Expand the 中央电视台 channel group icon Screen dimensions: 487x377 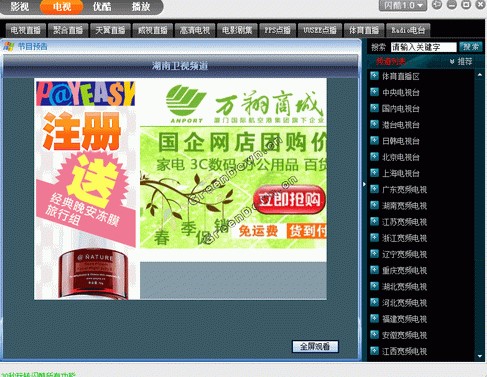[374, 92]
